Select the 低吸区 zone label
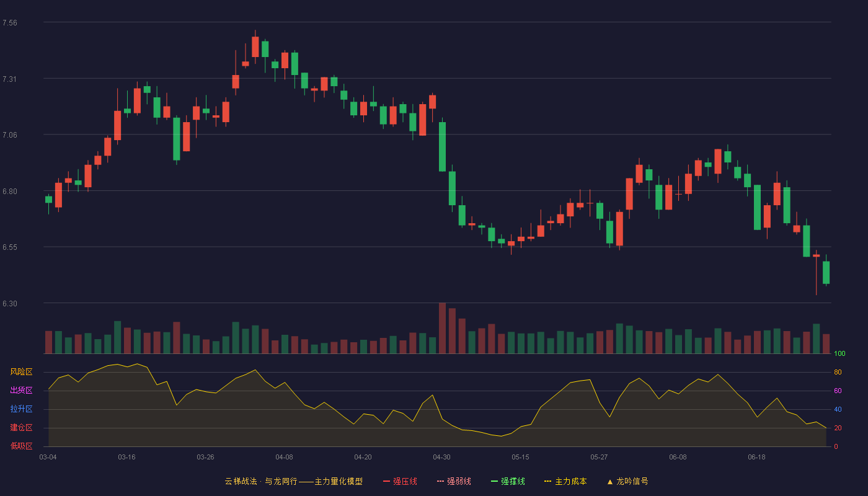 tap(21, 446)
